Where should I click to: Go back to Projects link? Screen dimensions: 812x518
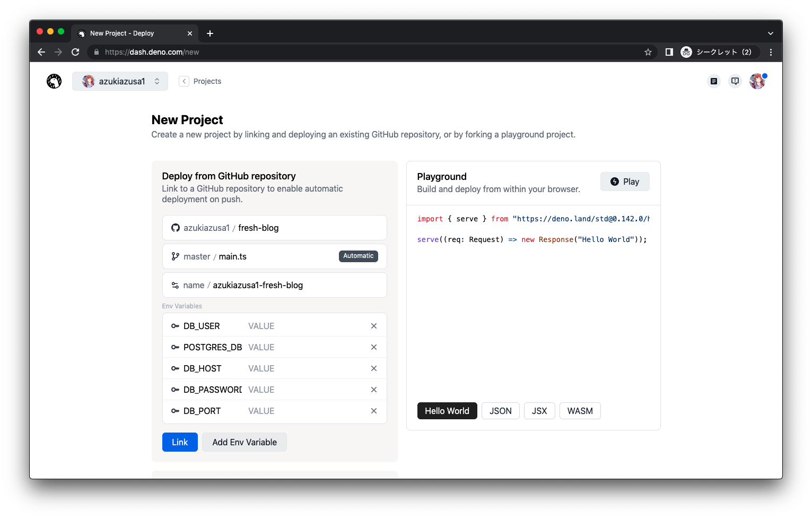(200, 81)
